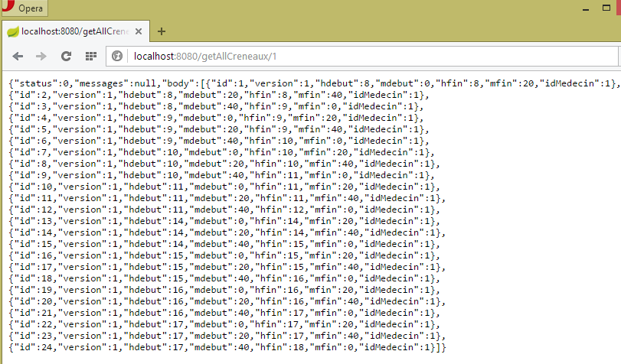Open the Speed Dial start page
The height and width of the screenshot is (364, 621).
click(90, 56)
